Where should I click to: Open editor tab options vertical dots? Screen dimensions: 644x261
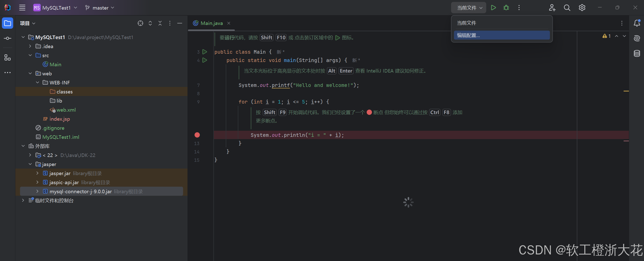pyautogui.click(x=622, y=23)
